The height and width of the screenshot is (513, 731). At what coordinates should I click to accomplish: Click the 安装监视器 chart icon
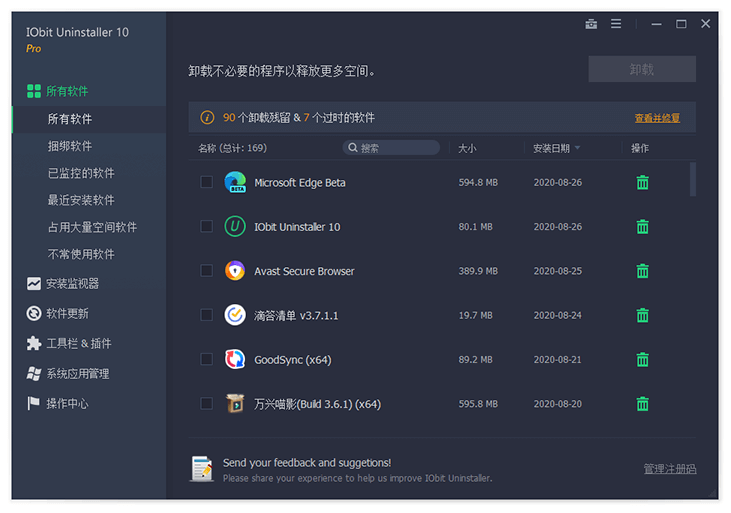(x=34, y=284)
